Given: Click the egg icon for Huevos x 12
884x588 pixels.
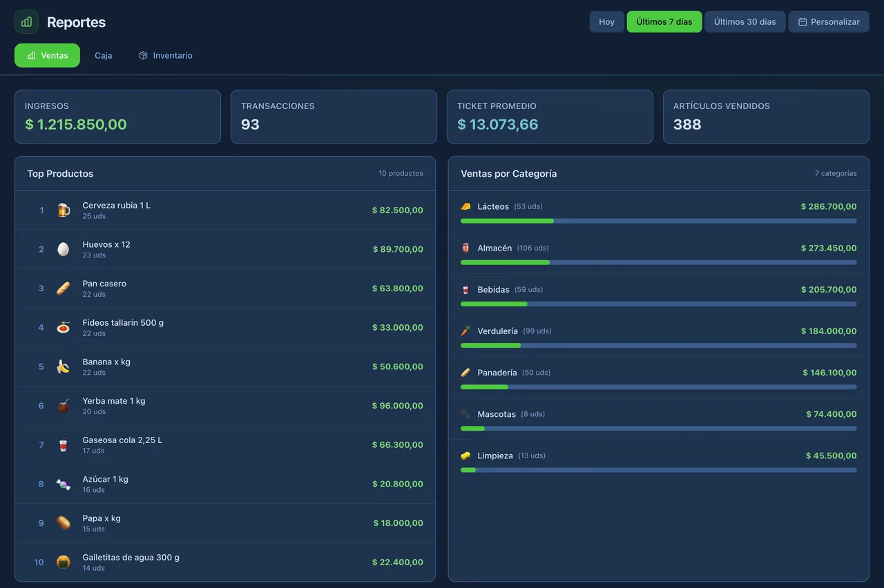Looking at the screenshot, I should [x=64, y=249].
